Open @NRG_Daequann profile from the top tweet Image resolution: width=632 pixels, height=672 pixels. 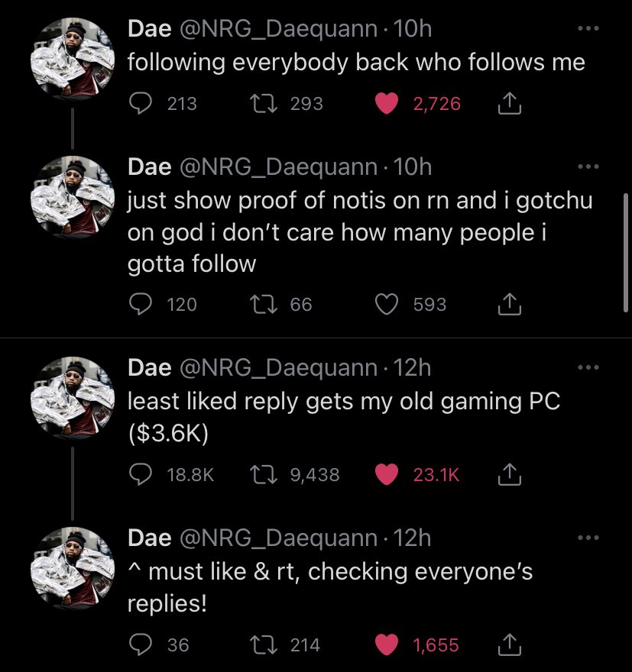277,30
